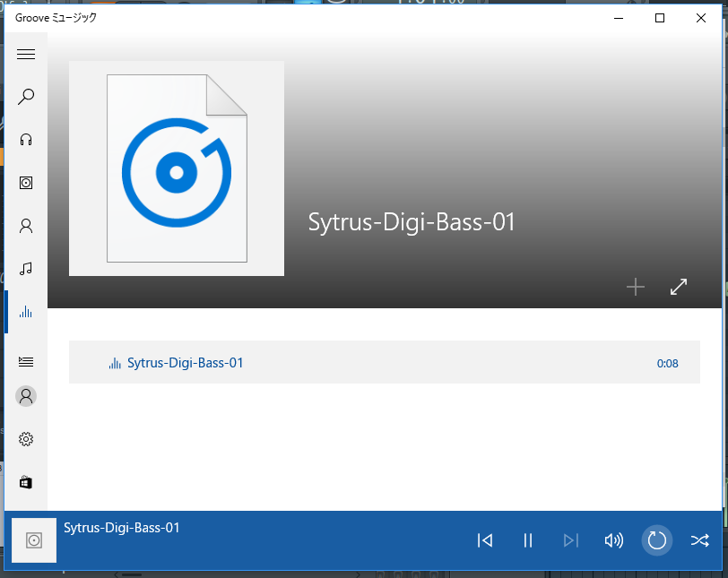Open Now Playing equalizer bars in sidebar
The height and width of the screenshot is (578, 728).
[26, 312]
